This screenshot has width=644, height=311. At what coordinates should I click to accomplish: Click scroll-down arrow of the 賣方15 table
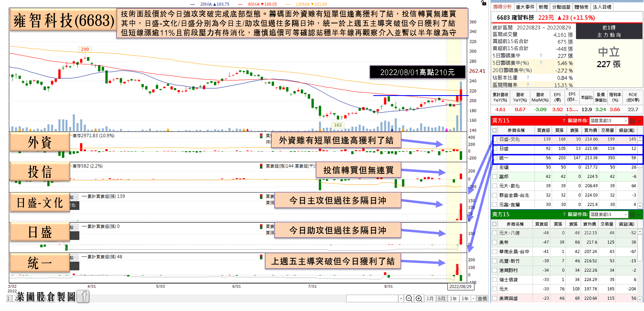[640, 299]
